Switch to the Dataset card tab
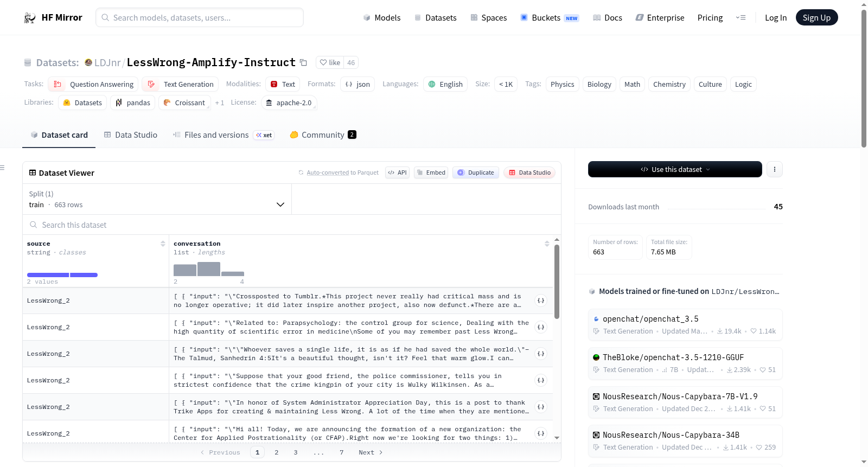This screenshot has height=467, width=868. [x=59, y=135]
